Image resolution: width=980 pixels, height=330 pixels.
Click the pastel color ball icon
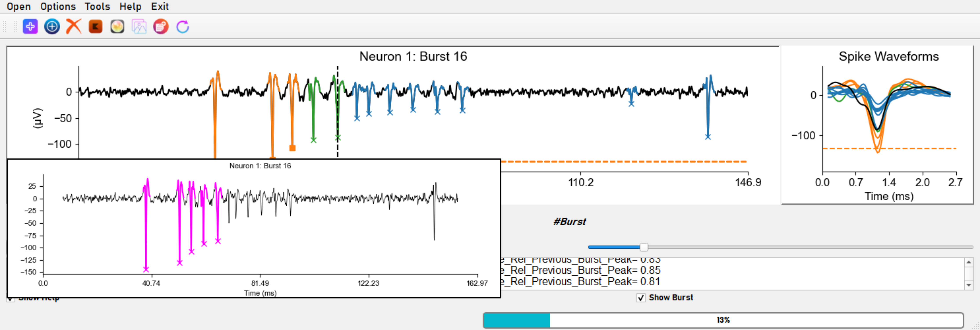point(117,27)
